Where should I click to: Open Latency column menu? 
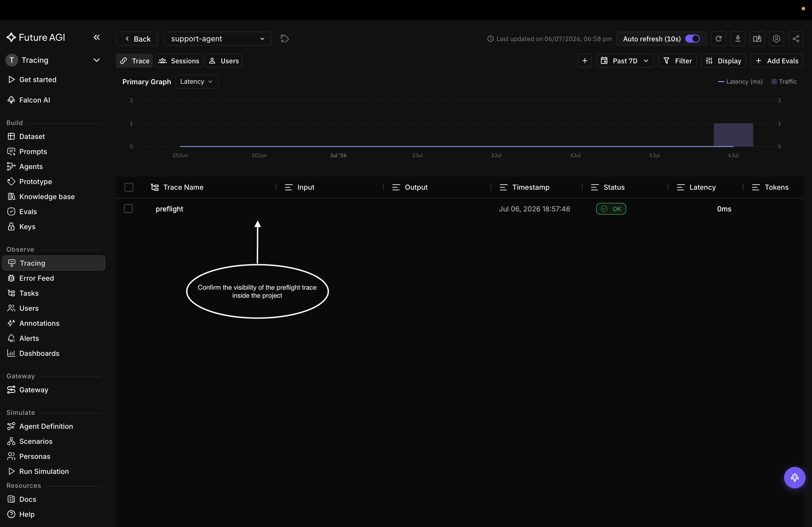tap(680, 187)
